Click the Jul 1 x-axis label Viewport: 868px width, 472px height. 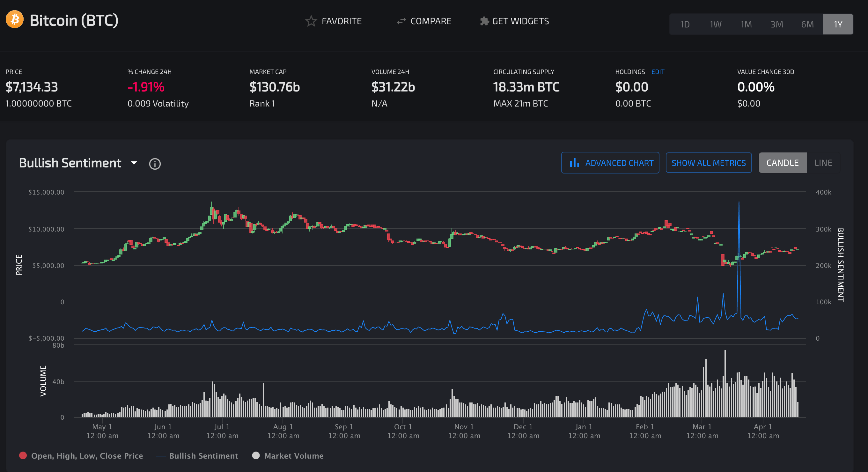click(x=222, y=431)
